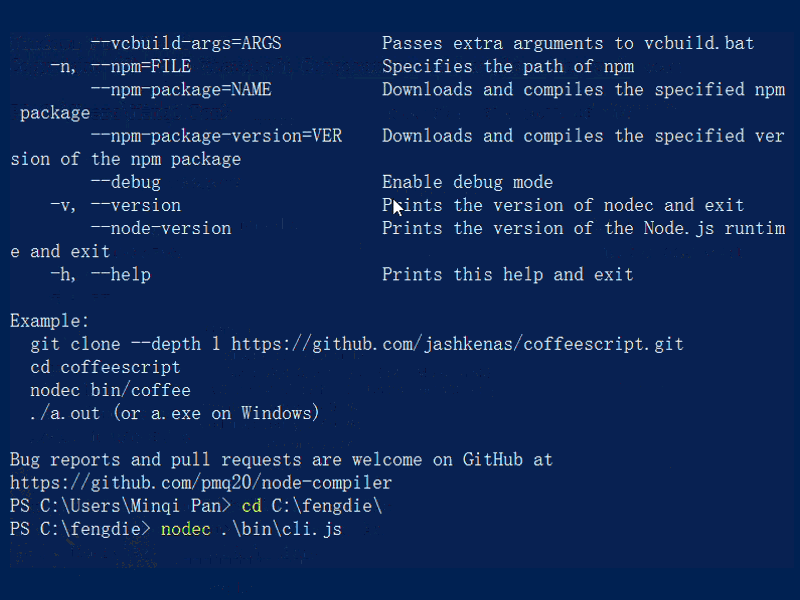This screenshot has width=800, height=600.
Task: Click 'Passes extra arguments to vcbuild.bat' text
Action: click(x=568, y=43)
